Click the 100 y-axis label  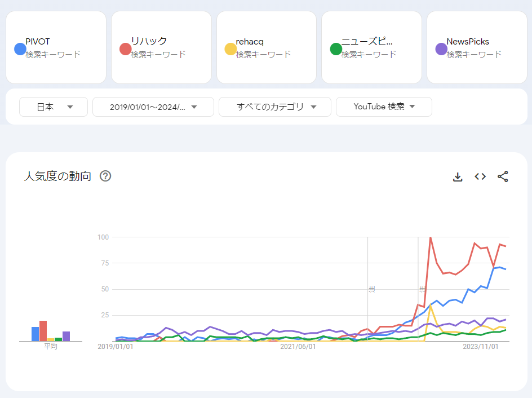[103, 237]
